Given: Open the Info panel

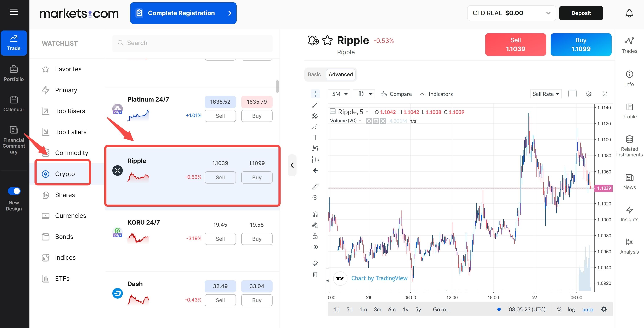Looking at the screenshot, I should pos(629,78).
